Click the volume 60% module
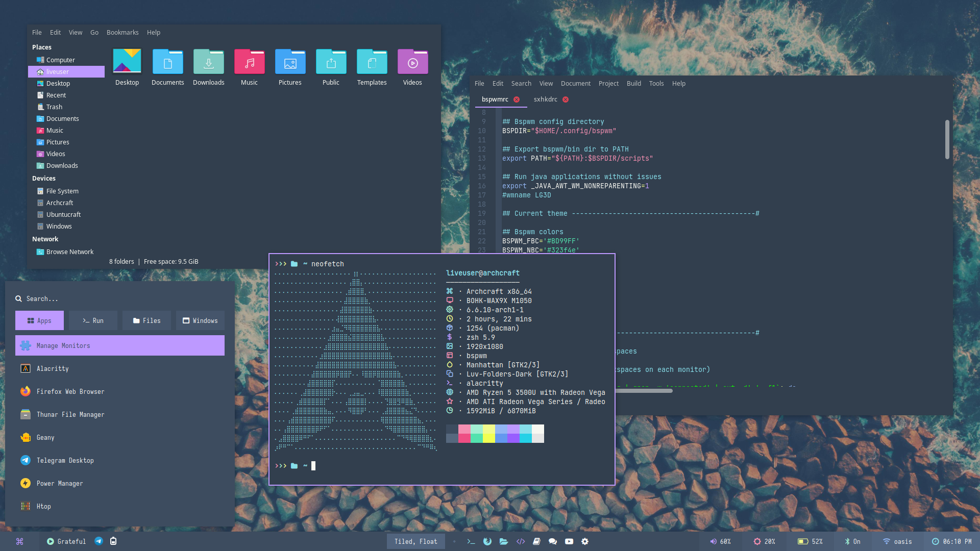The width and height of the screenshot is (980, 551). [720, 541]
